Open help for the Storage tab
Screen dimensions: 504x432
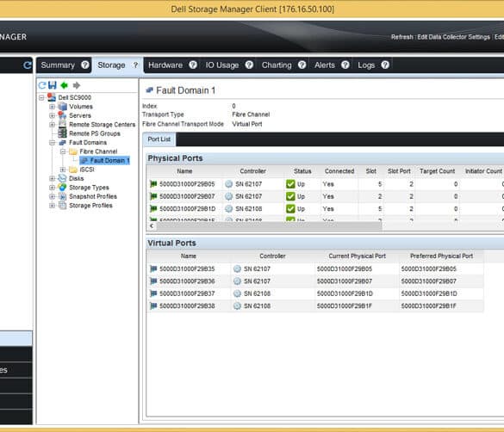(135, 65)
